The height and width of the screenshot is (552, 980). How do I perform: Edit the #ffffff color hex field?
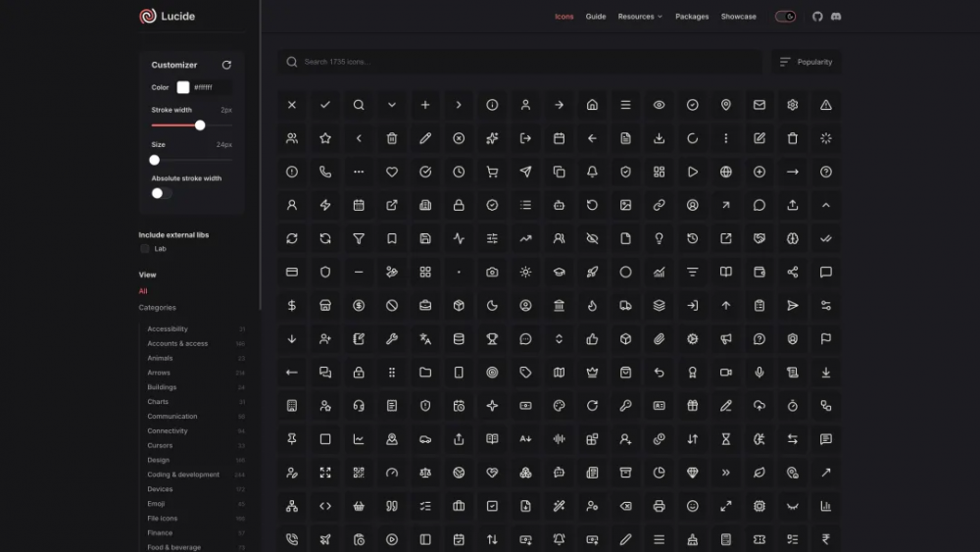[212, 87]
